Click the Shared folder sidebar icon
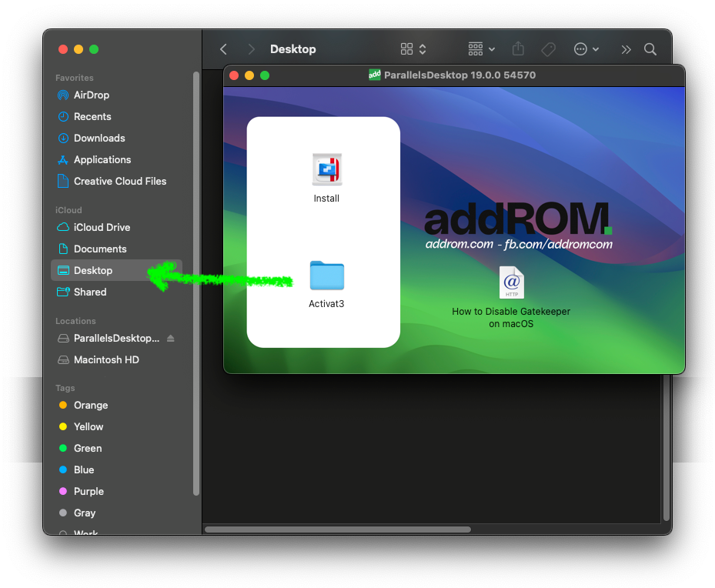Image resolution: width=715 pixels, height=588 pixels. [63, 292]
